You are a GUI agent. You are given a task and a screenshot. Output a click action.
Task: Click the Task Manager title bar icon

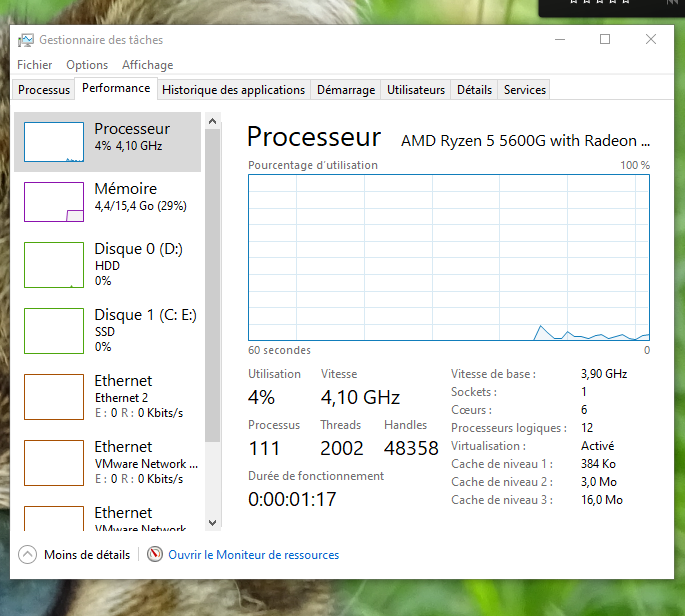[26, 40]
